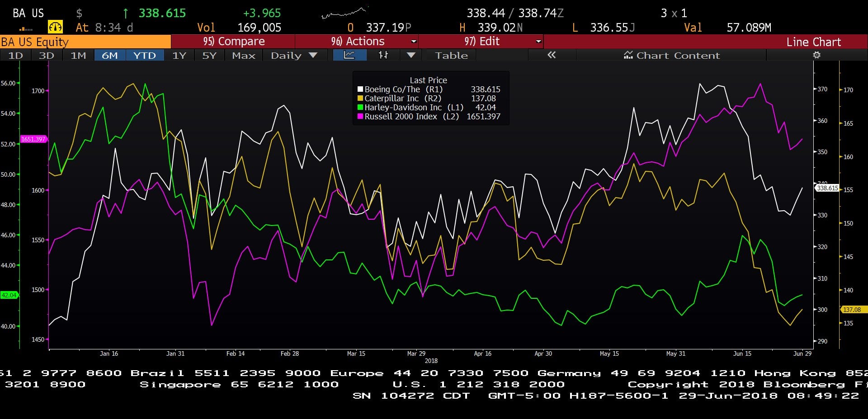Open Chart Content panel
The image size is (868, 419).
coord(671,55)
